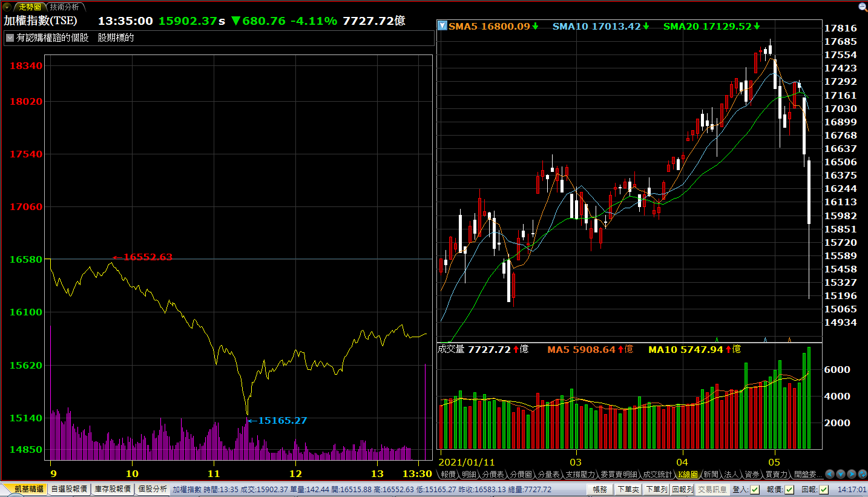The width and height of the screenshot is (868, 497).
Task: Switch to the 技術分析 tab
Action: tap(65, 7)
